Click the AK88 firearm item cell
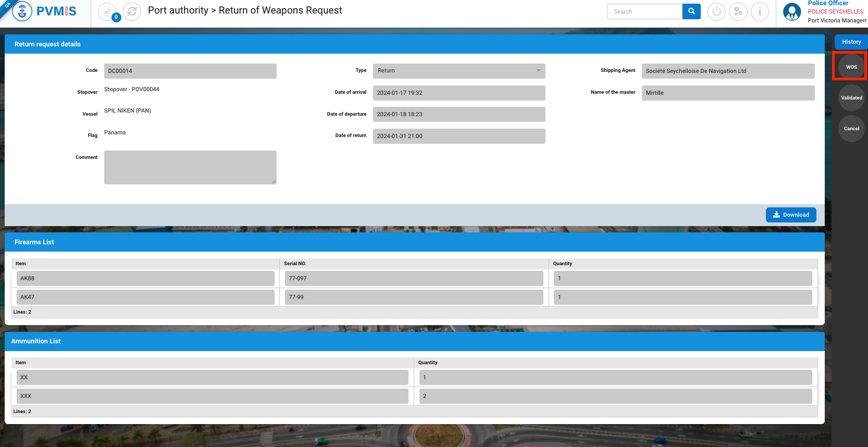This screenshot has height=447, width=868. pos(145,278)
